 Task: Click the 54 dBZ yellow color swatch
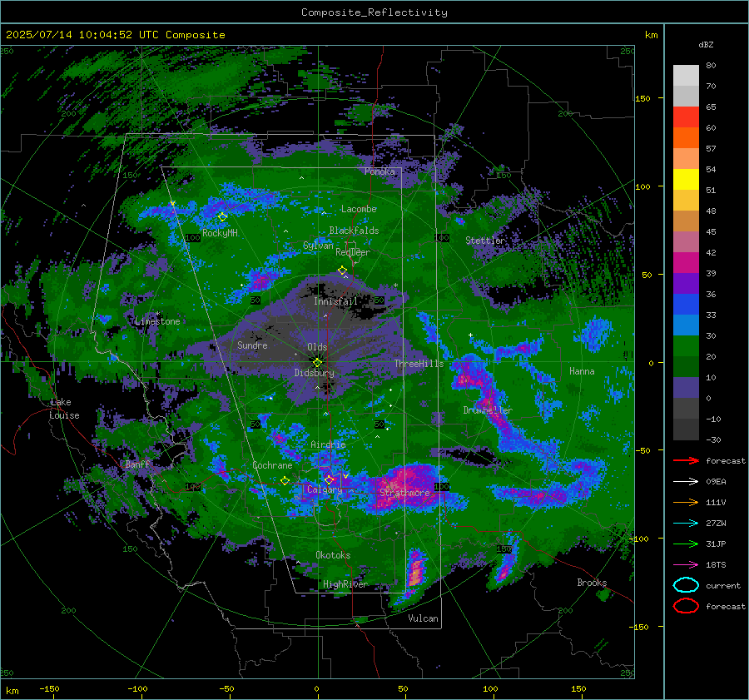[686, 180]
